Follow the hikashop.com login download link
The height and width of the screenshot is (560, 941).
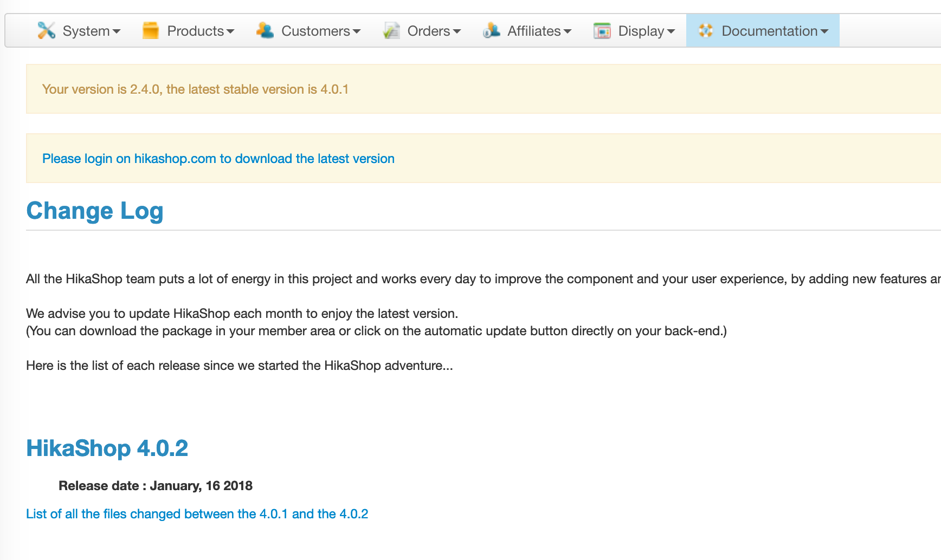click(x=218, y=159)
